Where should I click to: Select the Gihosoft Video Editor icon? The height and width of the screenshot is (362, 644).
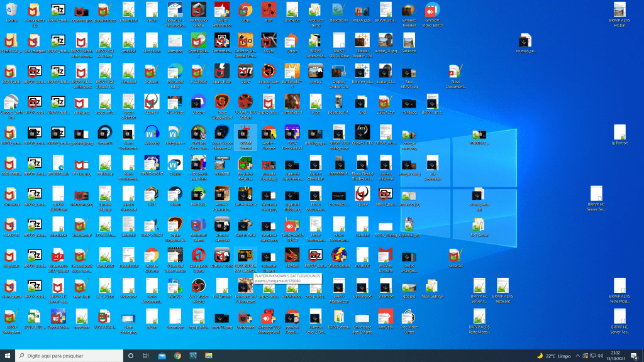tap(431, 10)
